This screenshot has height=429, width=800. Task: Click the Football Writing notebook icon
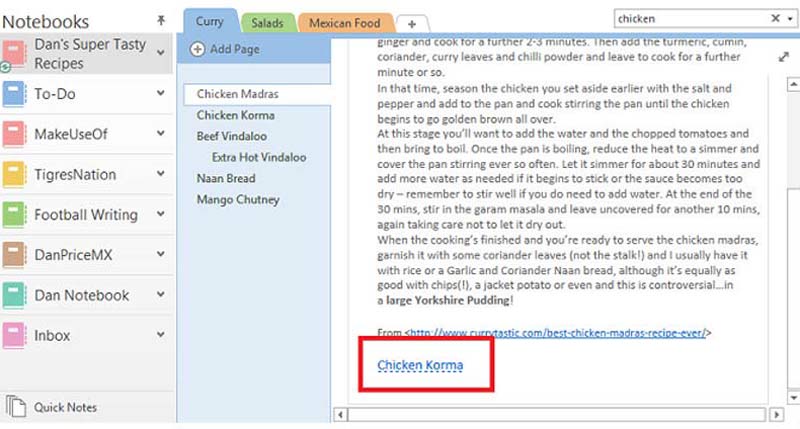click(x=15, y=215)
